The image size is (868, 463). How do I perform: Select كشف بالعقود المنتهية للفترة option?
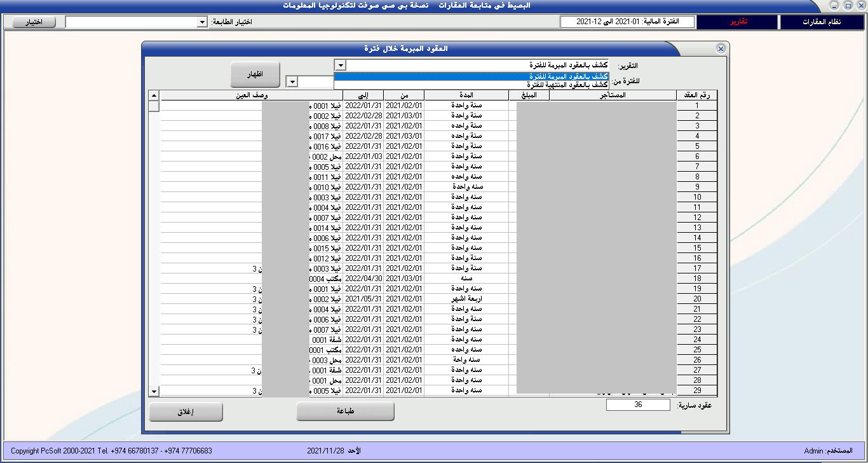tap(471, 85)
